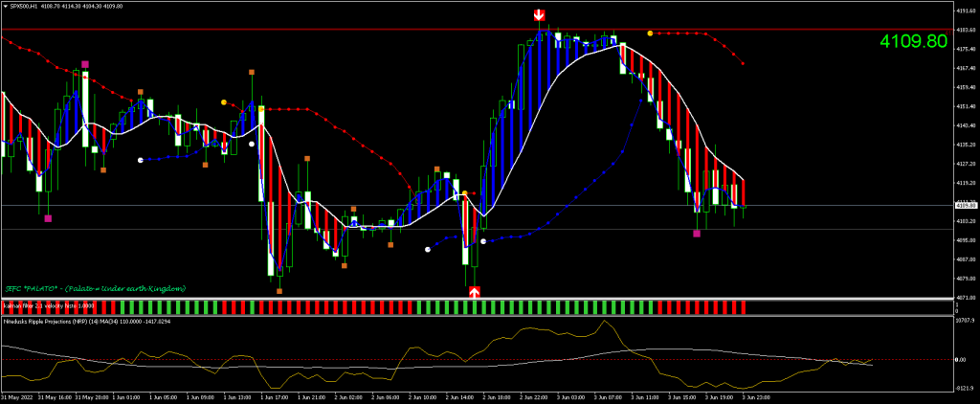The width and height of the screenshot is (980, 404).
Task: Open the SPX500,H1 chart dropdown triangle
Action: 5,6
